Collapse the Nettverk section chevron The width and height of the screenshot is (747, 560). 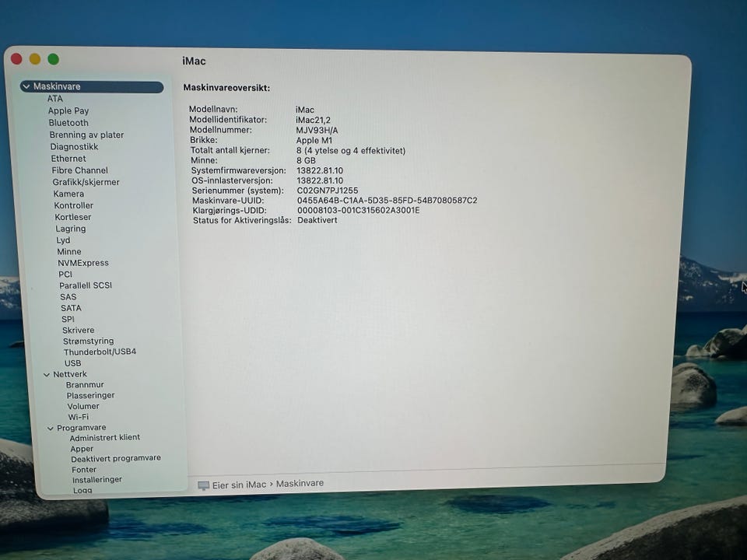pyautogui.click(x=47, y=375)
